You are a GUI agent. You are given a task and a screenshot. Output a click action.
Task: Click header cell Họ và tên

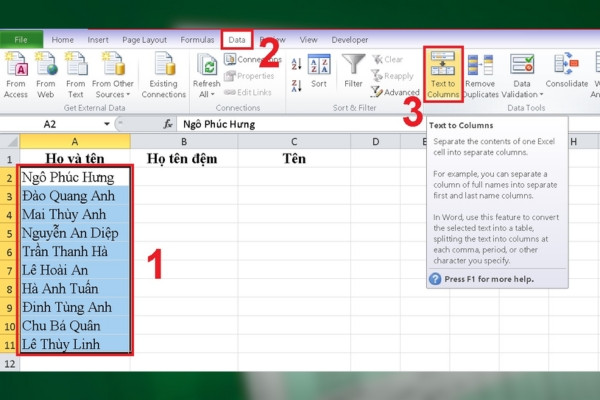click(x=75, y=158)
